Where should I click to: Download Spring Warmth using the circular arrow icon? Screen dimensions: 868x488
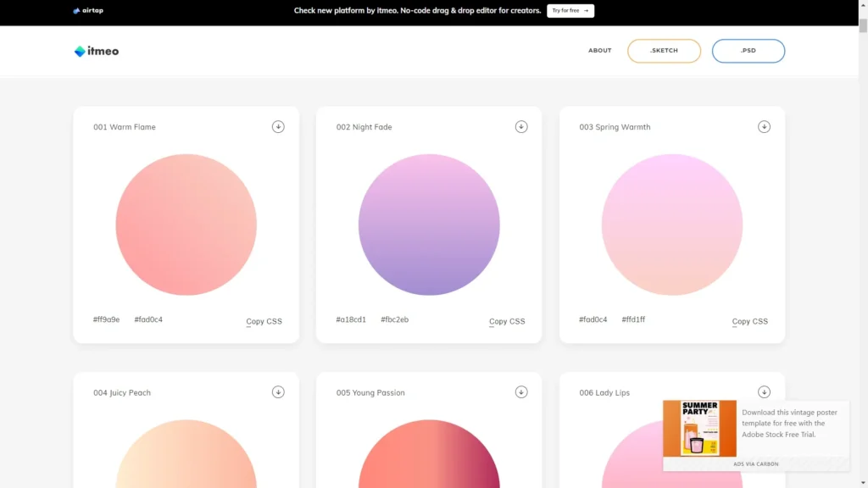[x=764, y=126]
